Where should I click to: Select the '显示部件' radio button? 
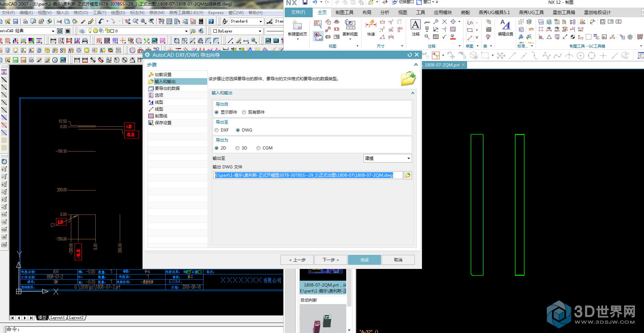pos(217,112)
